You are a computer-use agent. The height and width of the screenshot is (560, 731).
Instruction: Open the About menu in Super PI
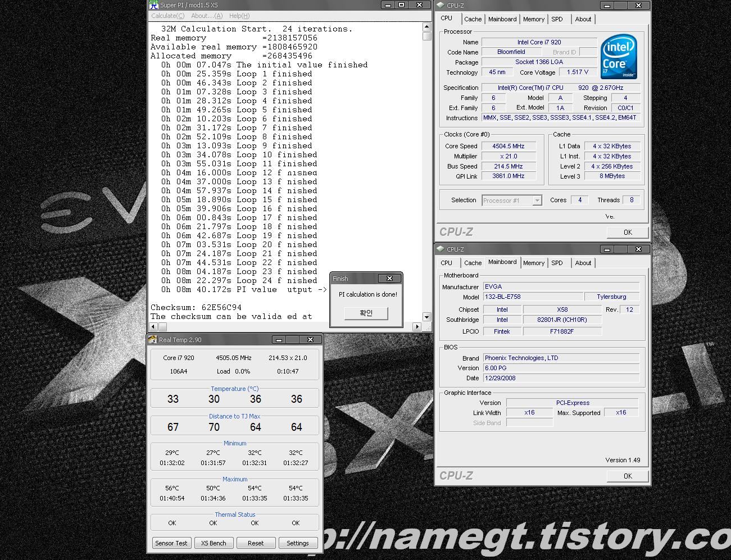207,16
